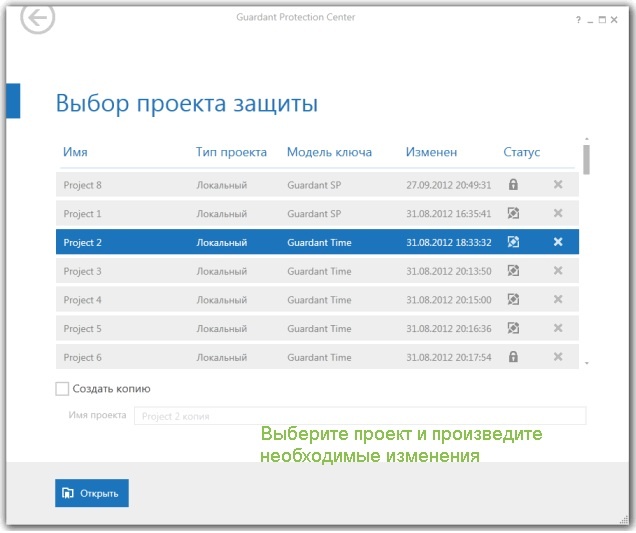This screenshot has height=533, width=636.
Task: Remove Project 1 with its X icon
Action: coord(558,214)
